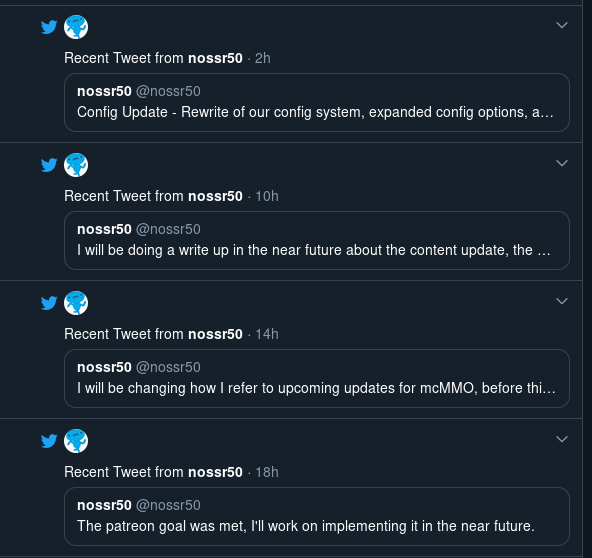
Task: Click @nossr50 handle in Config Update tweet
Action: [x=168, y=91]
